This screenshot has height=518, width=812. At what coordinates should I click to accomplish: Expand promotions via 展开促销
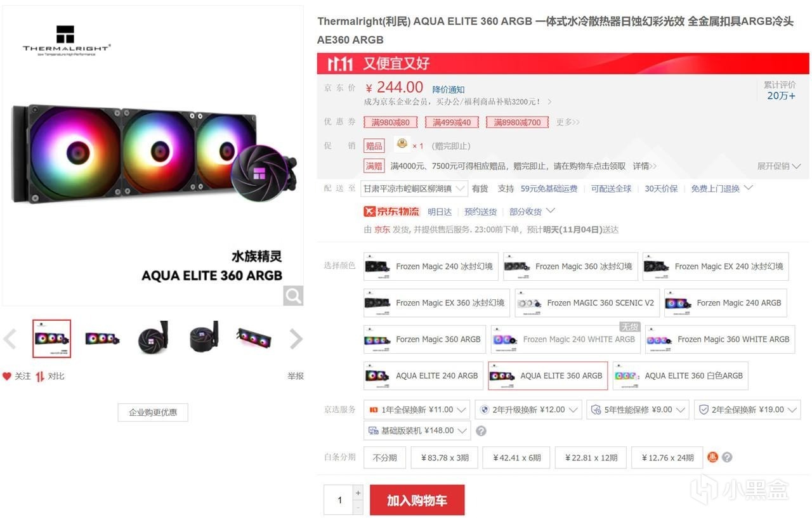[x=778, y=166]
